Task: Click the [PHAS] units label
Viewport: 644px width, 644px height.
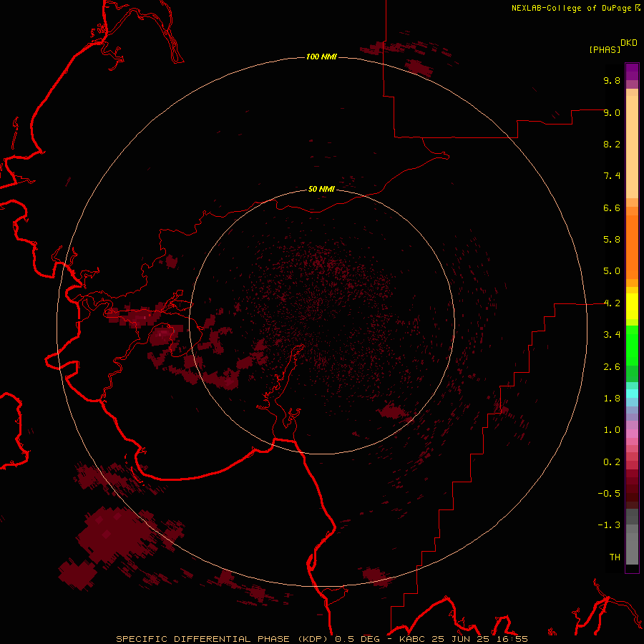Action: [x=605, y=49]
